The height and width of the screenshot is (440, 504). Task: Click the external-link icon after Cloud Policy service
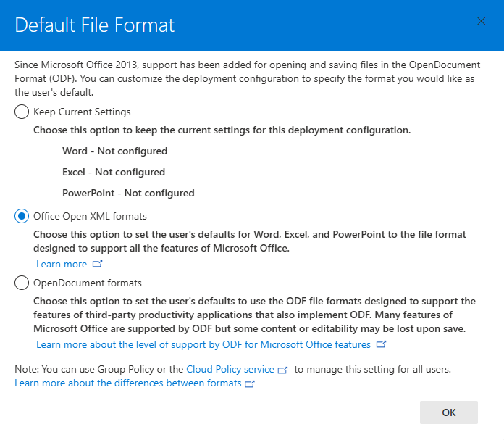pos(282,370)
